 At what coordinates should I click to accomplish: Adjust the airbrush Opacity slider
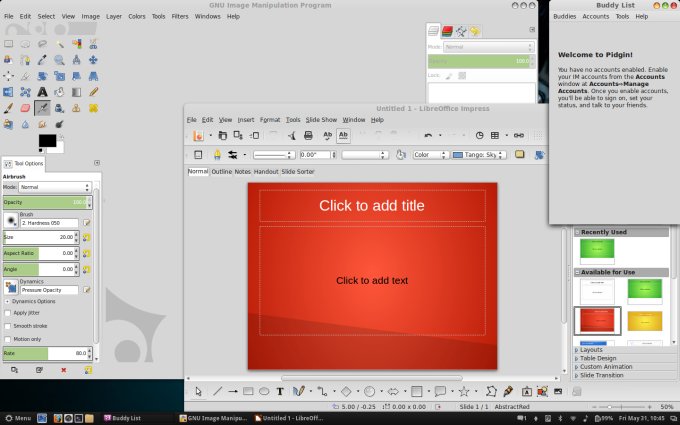[x=45, y=202]
